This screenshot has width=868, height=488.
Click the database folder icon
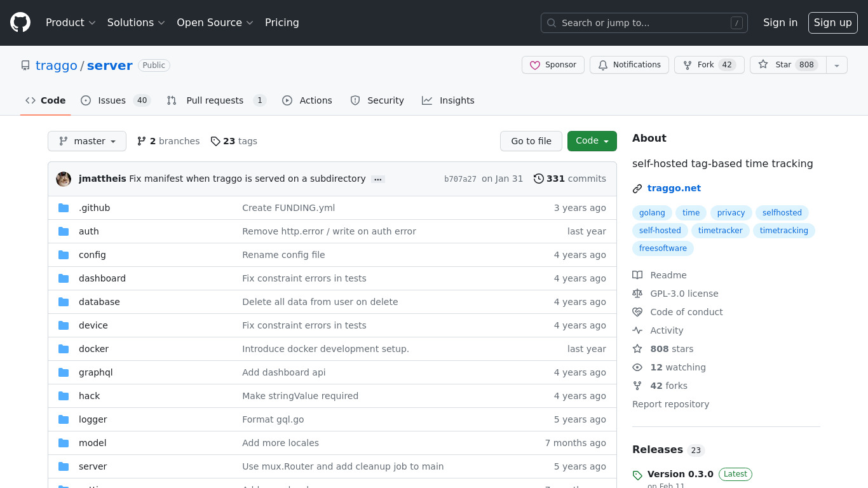pos(64,302)
